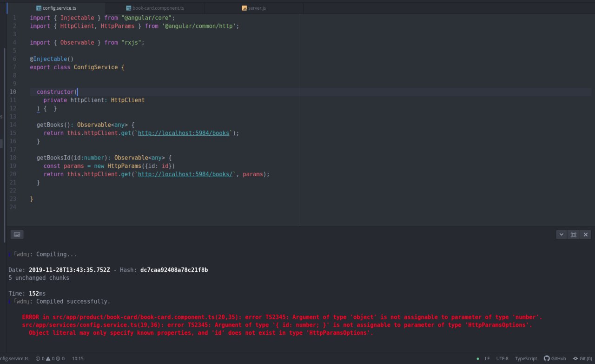Open localhost:5984/books link on line 15
595x364 pixels.
click(184, 133)
